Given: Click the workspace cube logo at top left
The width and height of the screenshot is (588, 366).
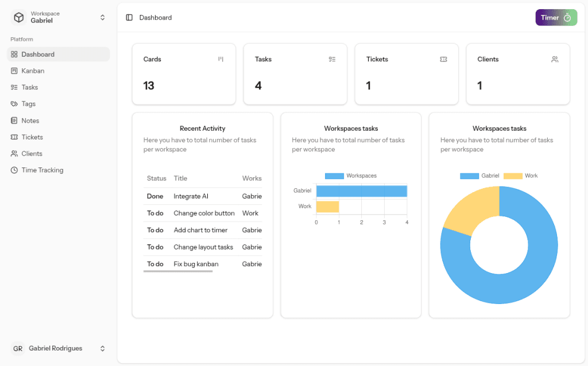Looking at the screenshot, I should (x=18, y=17).
